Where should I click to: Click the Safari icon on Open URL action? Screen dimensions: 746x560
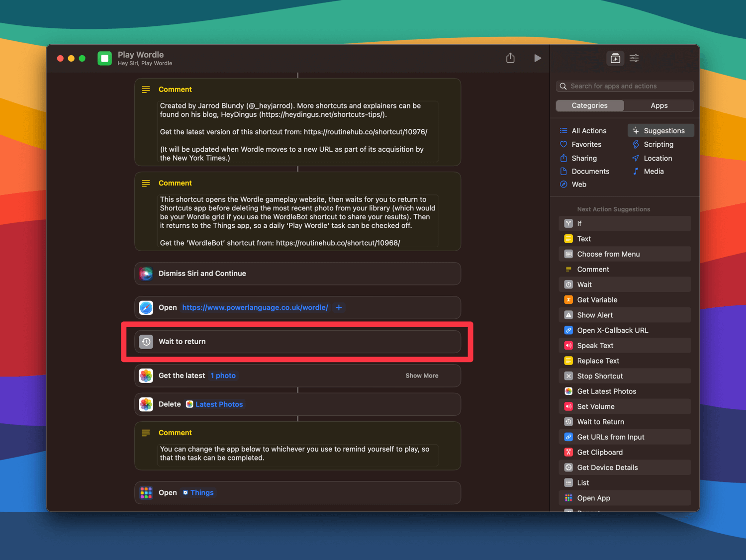(146, 308)
